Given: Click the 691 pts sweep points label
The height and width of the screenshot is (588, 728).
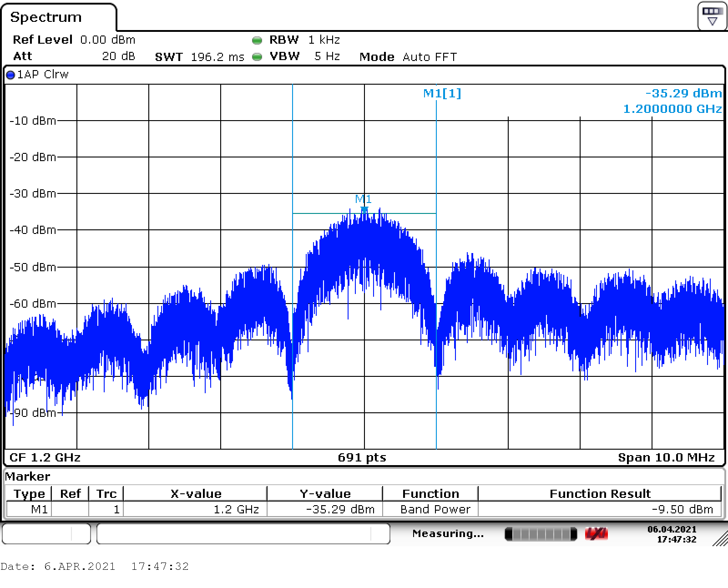Looking at the screenshot, I should point(362,457).
